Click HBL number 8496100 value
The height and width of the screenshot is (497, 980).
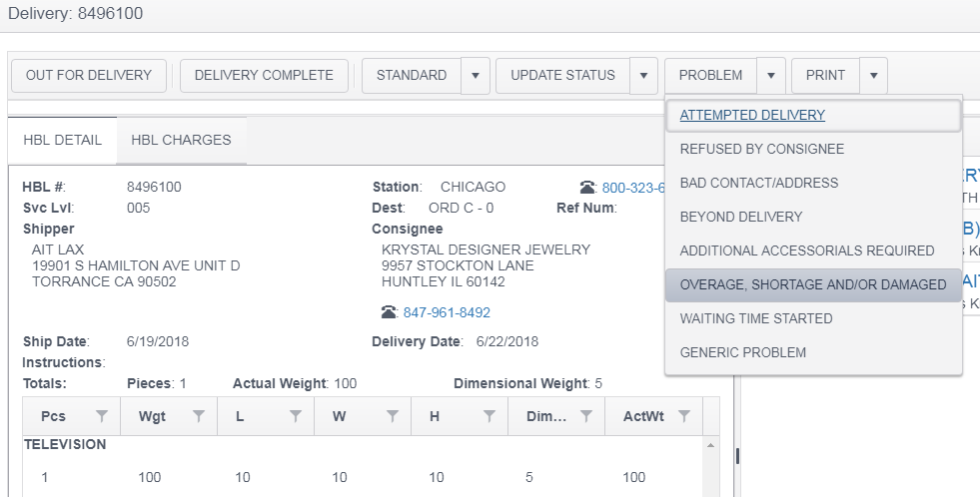pyautogui.click(x=154, y=187)
